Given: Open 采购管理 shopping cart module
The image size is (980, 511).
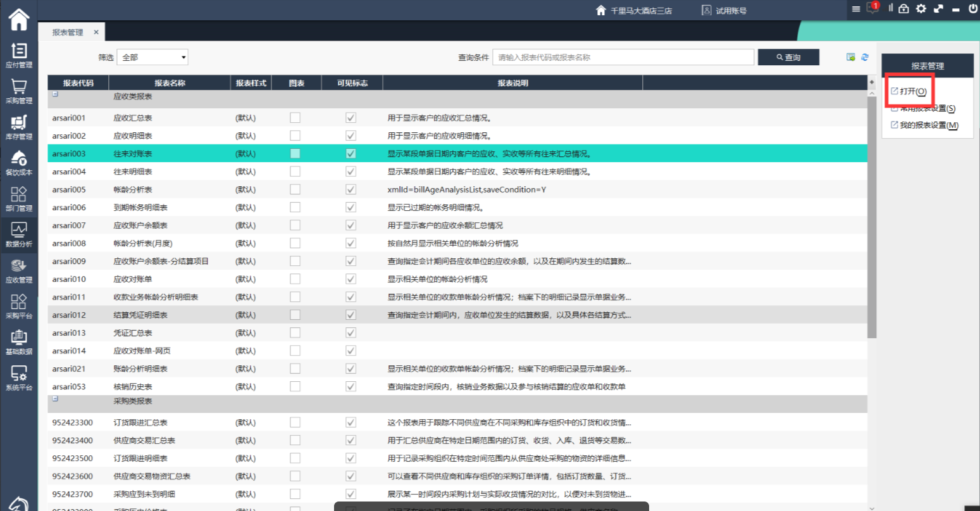Looking at the screenshot, I should [x=18, y=91].
